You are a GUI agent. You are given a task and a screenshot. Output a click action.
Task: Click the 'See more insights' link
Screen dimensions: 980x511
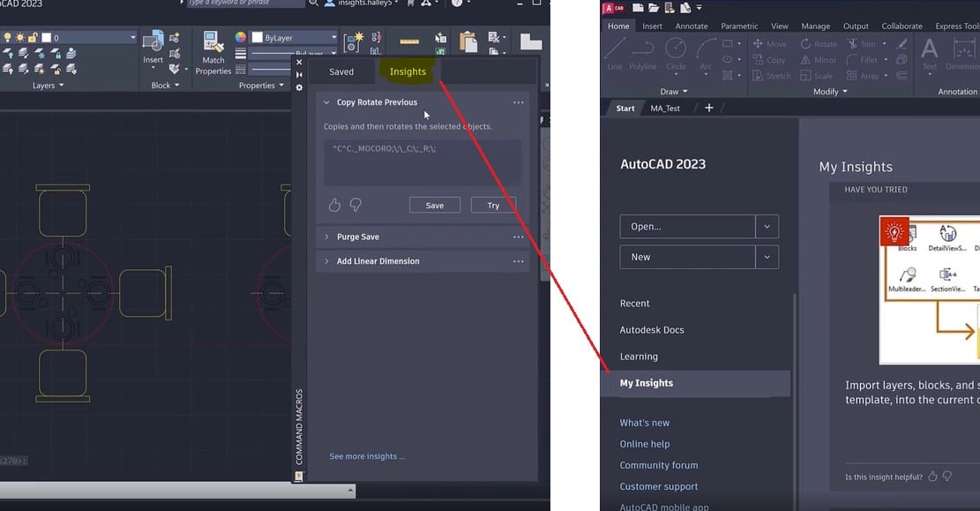pyautogui.click(x=367, y=455)
